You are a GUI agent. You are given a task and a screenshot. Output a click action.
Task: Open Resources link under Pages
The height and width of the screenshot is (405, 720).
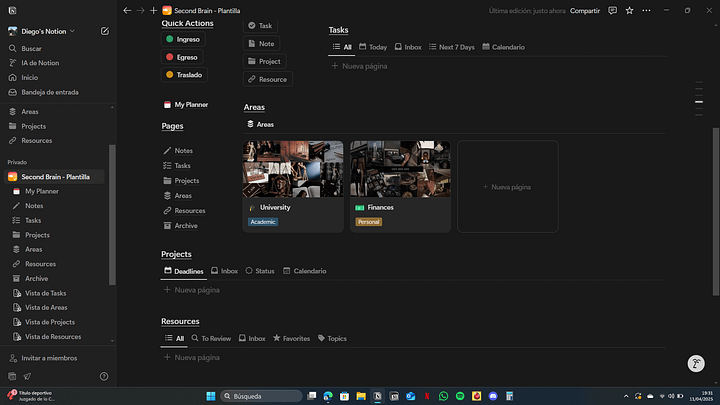pyautogui.click(x=184, y=211)
